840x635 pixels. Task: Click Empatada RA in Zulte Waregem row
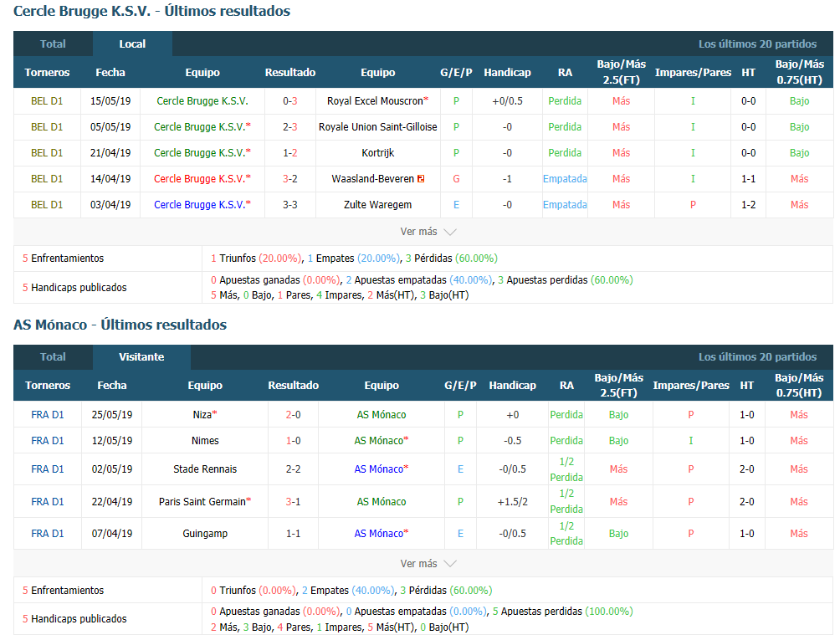pyautogui.click(x=565, y=205)
